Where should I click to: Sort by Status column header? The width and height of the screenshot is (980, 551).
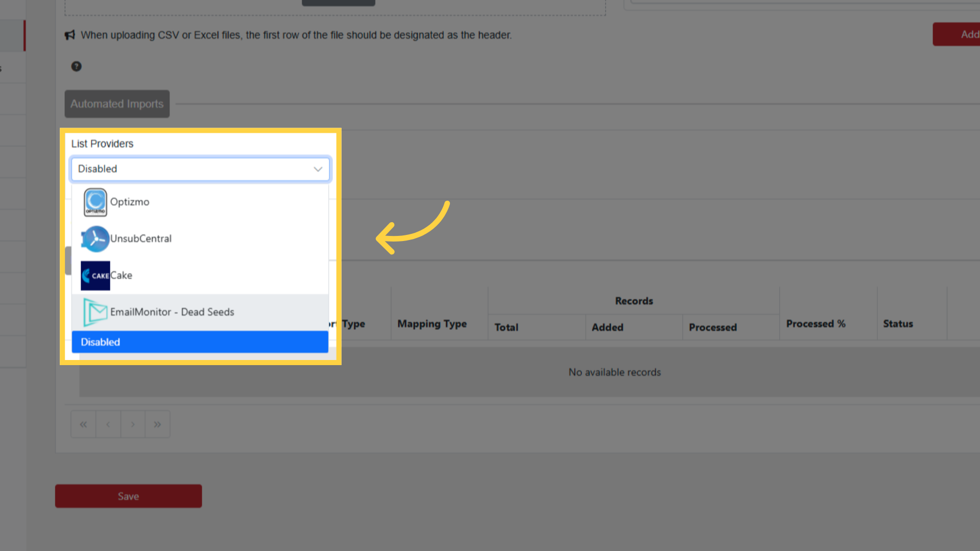[898, 324]
